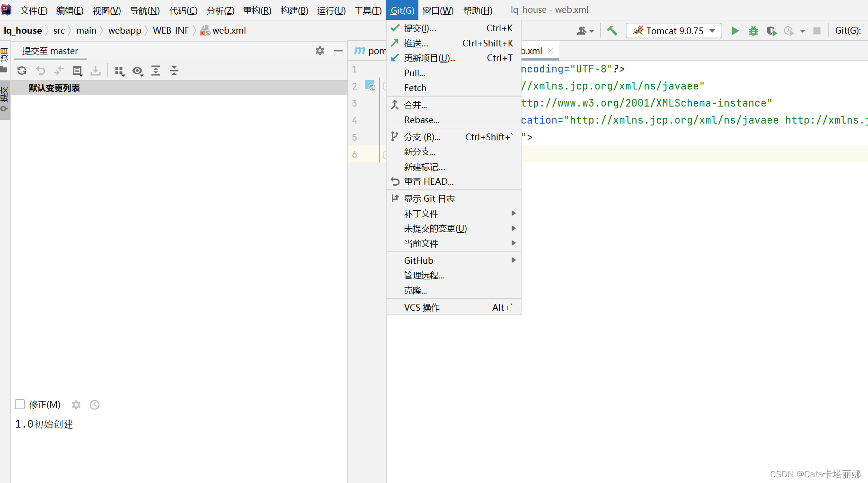Click the eye View Options icon
This screenshot has width=868, height=483.
pos(138,71)
